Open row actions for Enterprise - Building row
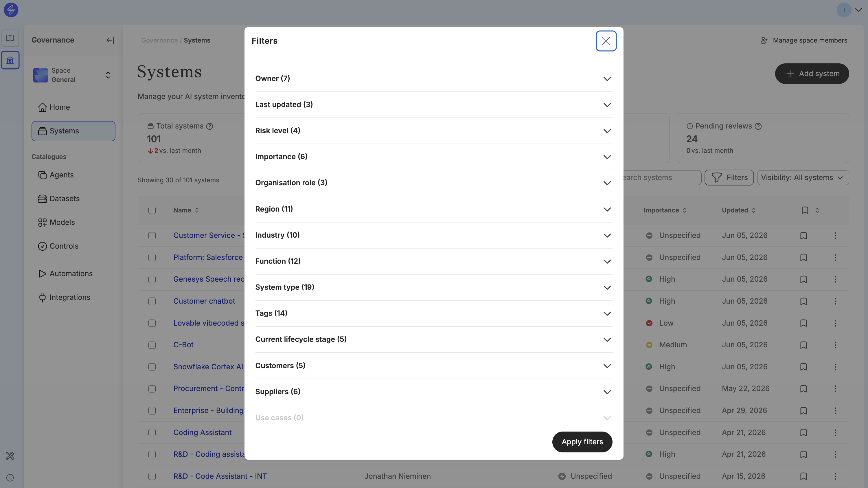This screenshot has height=488, width=868. (x=835, y=411)
